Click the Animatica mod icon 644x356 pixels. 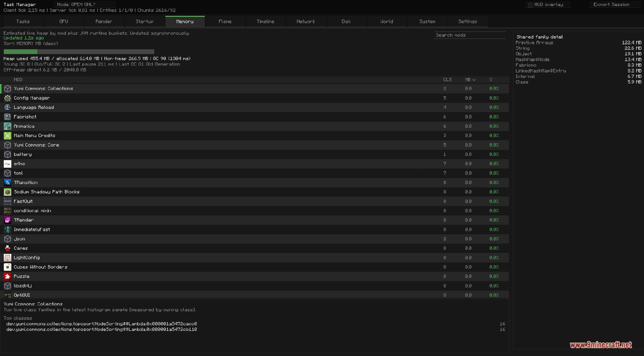[8, 126]
